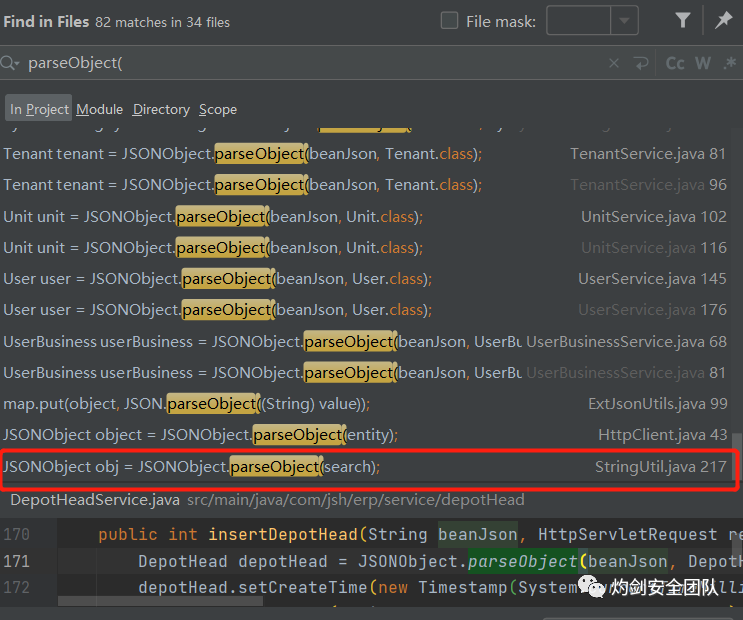Select the In Project scope tab
743x620 pixels.
(x=39, y=109)
